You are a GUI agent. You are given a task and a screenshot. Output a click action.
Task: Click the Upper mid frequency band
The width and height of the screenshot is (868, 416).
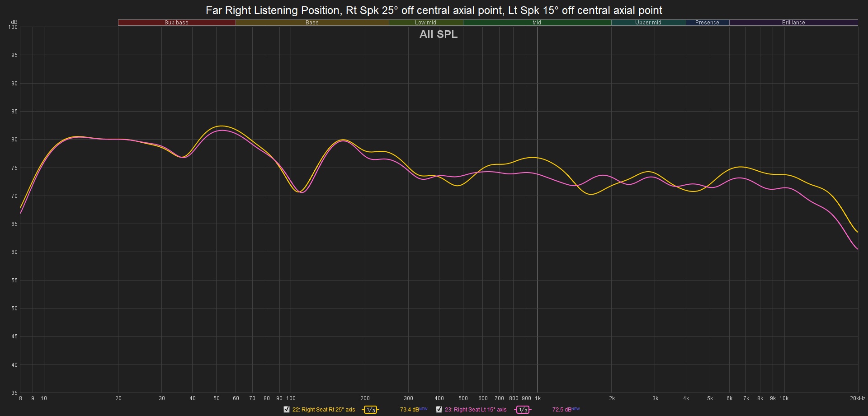point(648,23)
